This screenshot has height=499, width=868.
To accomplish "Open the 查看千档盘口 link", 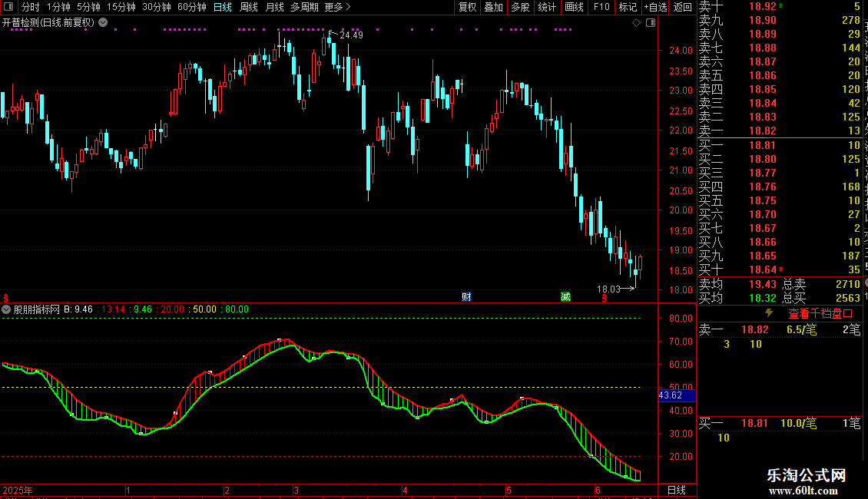I will 820,314.
